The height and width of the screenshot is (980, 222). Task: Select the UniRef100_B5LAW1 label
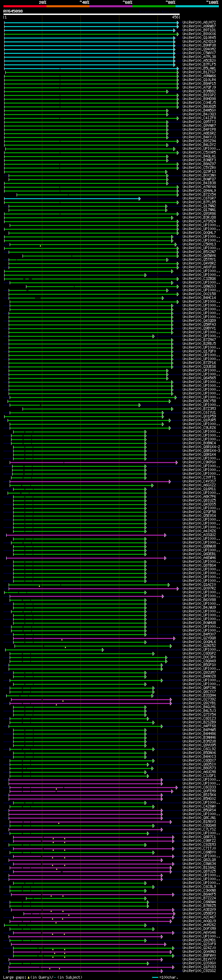pyautogui.click(x=199, y=68)
